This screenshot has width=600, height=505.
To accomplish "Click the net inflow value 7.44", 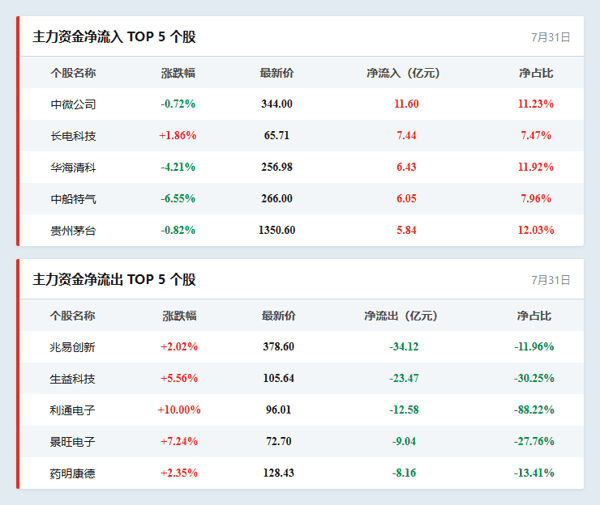I will tap(406, 135).
